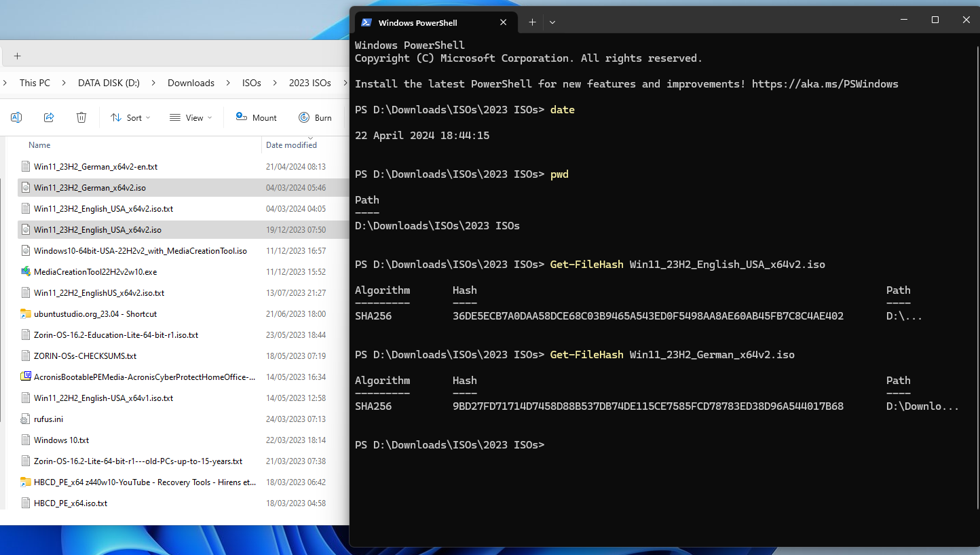Click the Delete trash icon in Explorer

(81, 117)
